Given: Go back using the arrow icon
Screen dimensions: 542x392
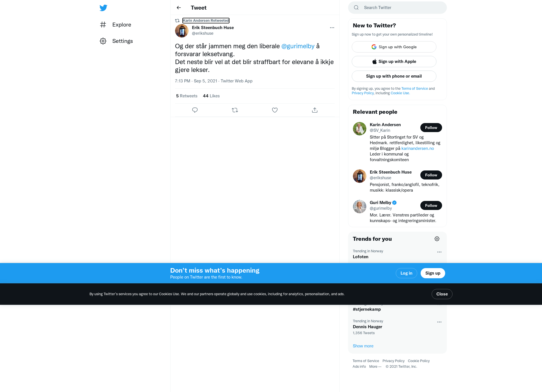Looking at the screenshot, I should (179, 8).
